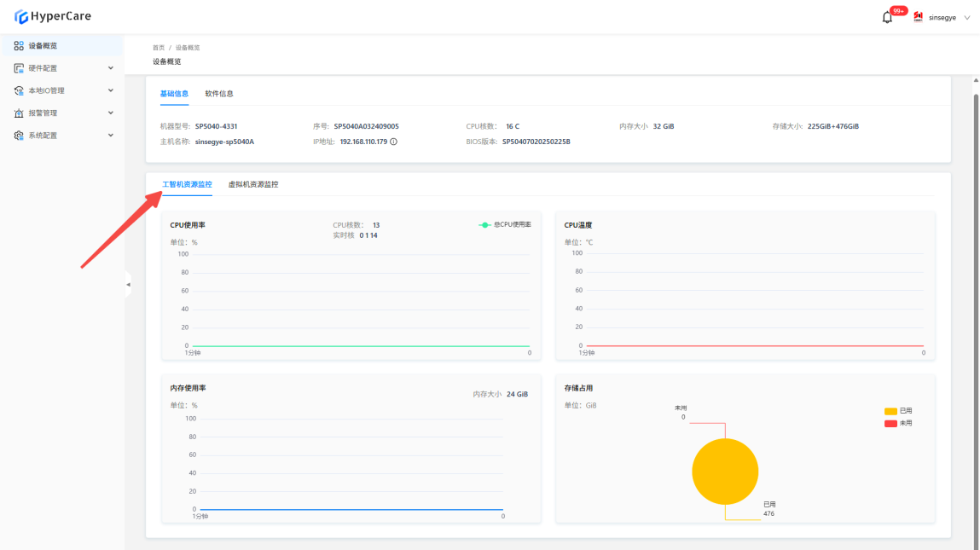Open the user account dropdown arrow
Screen dimensions: 980x550
pos(967,17)
